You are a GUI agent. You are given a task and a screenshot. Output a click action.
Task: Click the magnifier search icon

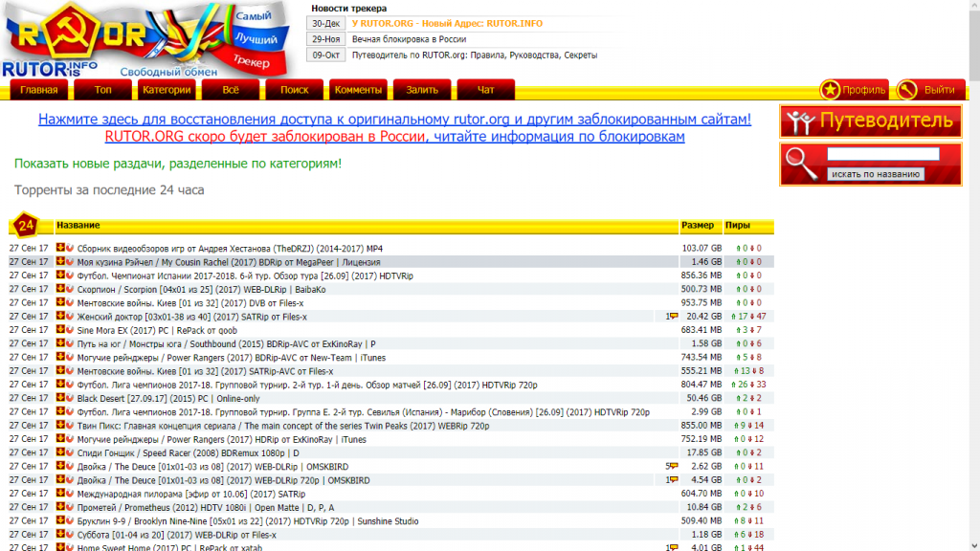pos(801,164)
